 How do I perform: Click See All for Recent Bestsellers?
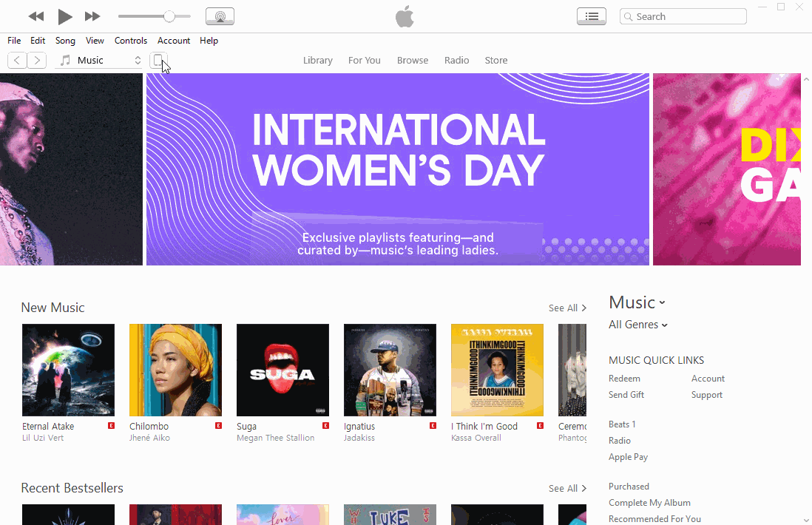click(567, 488)
